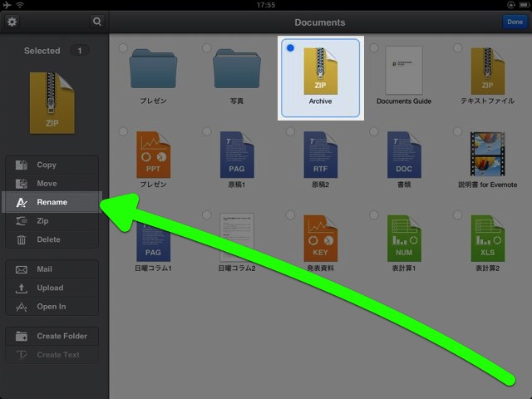532x399 pixels.
Task: Select the 原稿2 radio circle
Action: (290, 131)
